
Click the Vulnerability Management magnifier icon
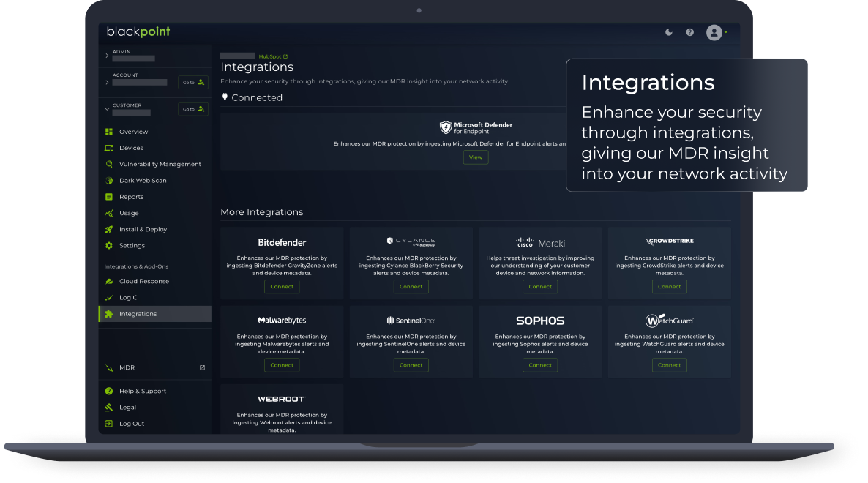[109, 165]
